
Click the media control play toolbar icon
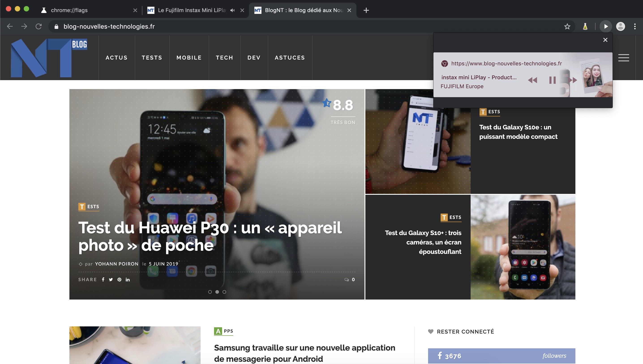[606, 26]
